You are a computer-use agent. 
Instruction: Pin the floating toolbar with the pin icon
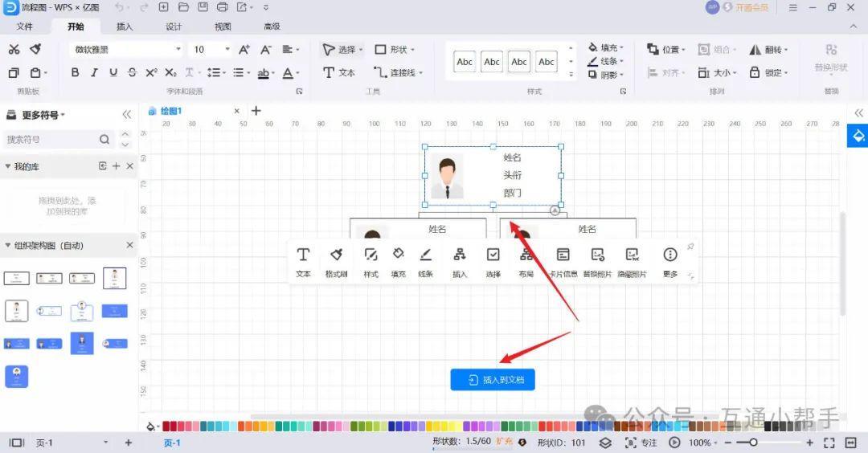pos(691,247)
